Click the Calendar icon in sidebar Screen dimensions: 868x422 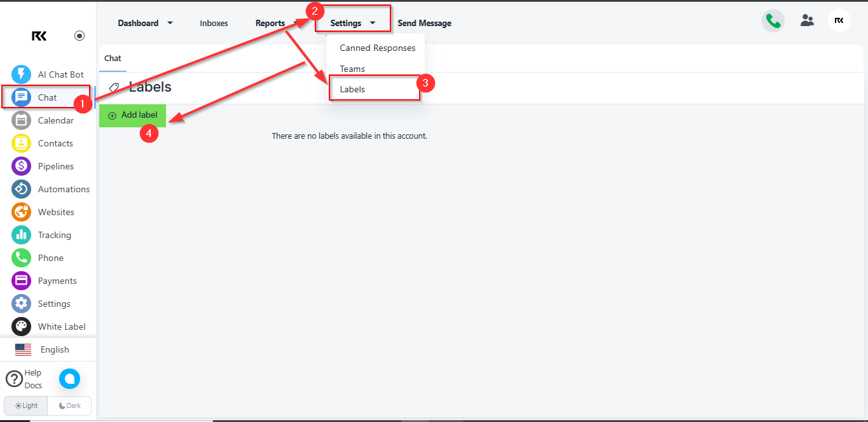click(x=21, y=120)
